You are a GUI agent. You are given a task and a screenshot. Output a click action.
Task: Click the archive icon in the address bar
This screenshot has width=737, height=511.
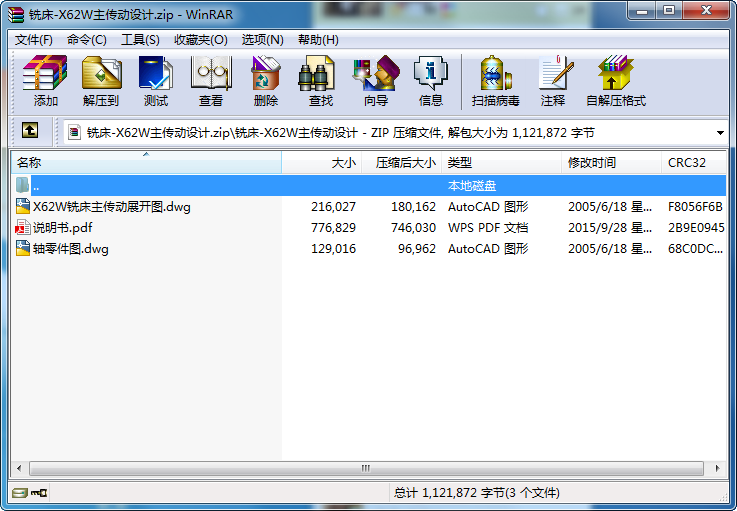[x=74, y=133]
